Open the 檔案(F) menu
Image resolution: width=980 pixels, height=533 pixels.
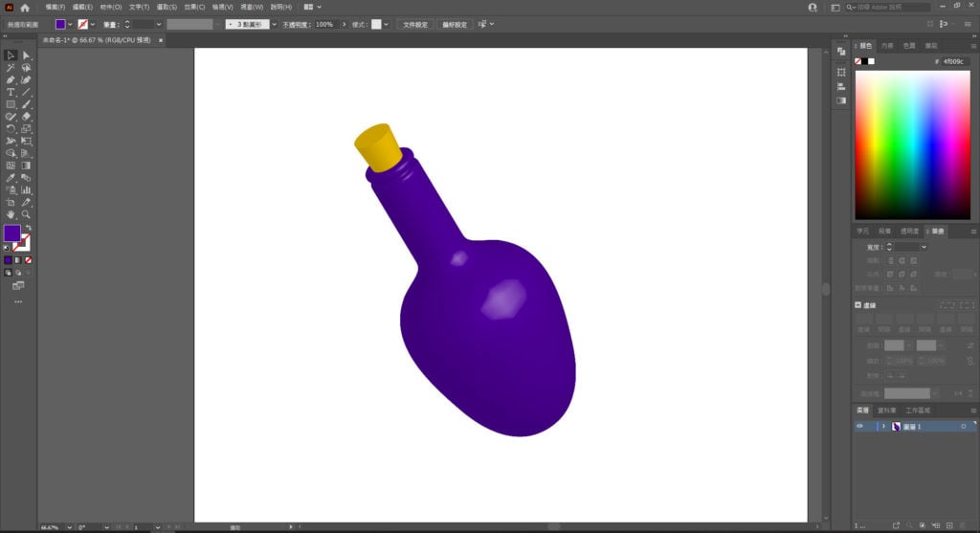click(x=55, y=7)
